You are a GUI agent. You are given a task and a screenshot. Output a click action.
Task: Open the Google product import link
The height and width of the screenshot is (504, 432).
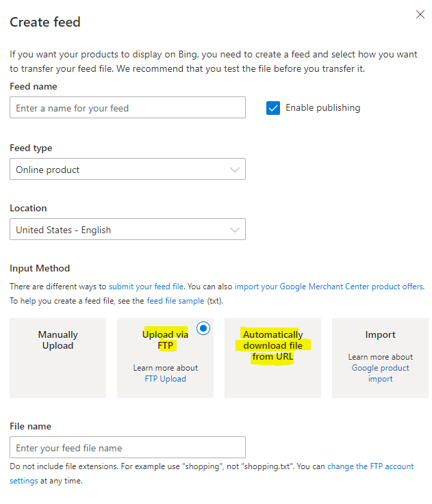pyautogui.click(x=380, y=373)
